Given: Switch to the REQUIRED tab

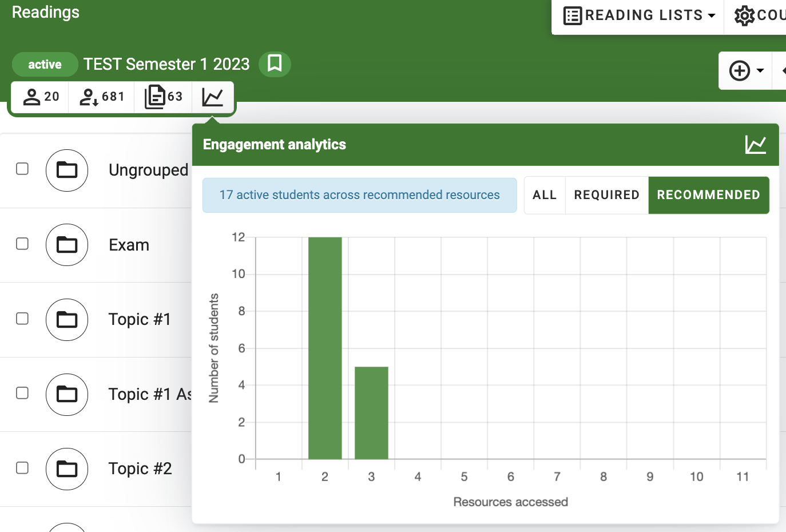Looking at the screenshot, I should click(x=606, y=195).
